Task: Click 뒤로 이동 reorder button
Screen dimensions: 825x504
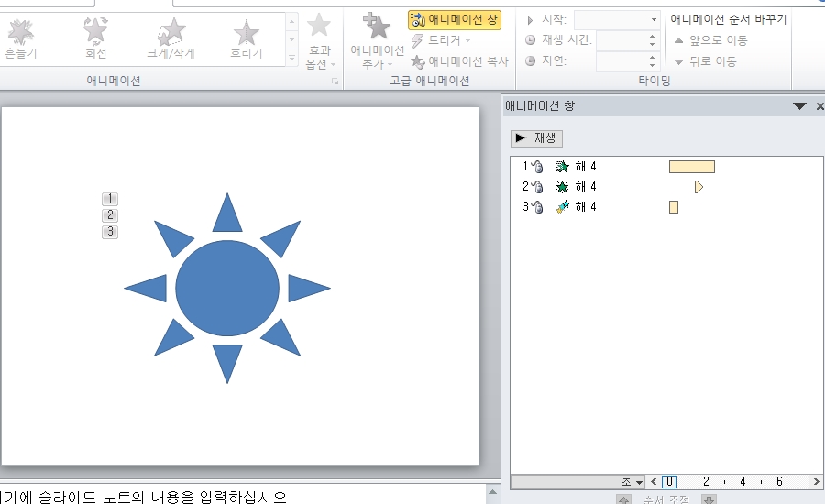Action: [x=706, y=61]
